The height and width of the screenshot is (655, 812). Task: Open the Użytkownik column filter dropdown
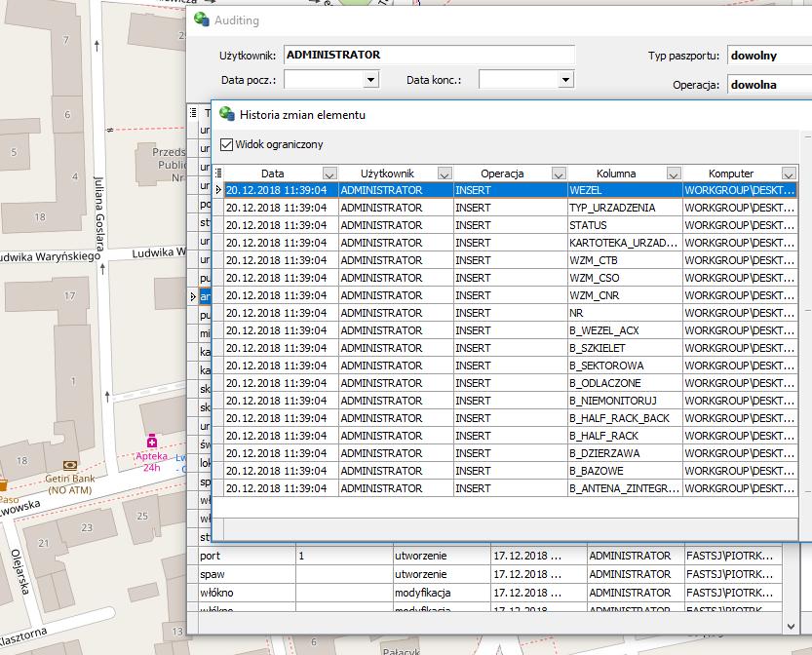[445, 173]
